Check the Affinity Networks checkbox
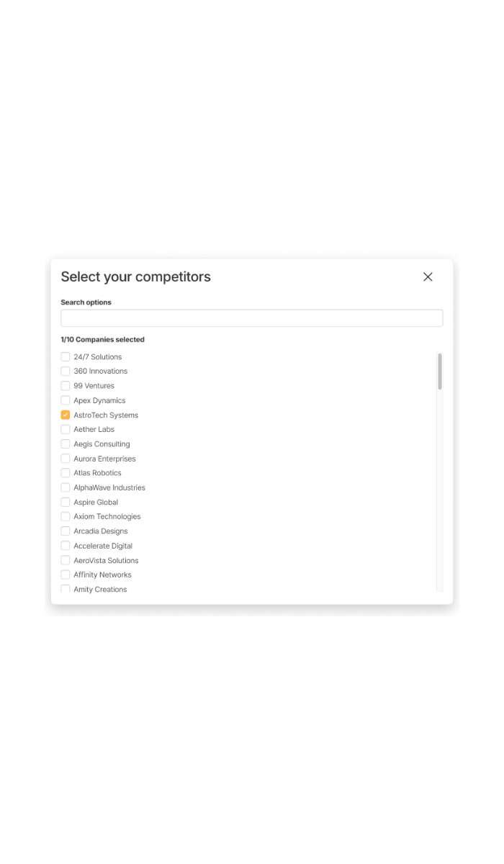This screenshot has height=864, width=504. 66,575
